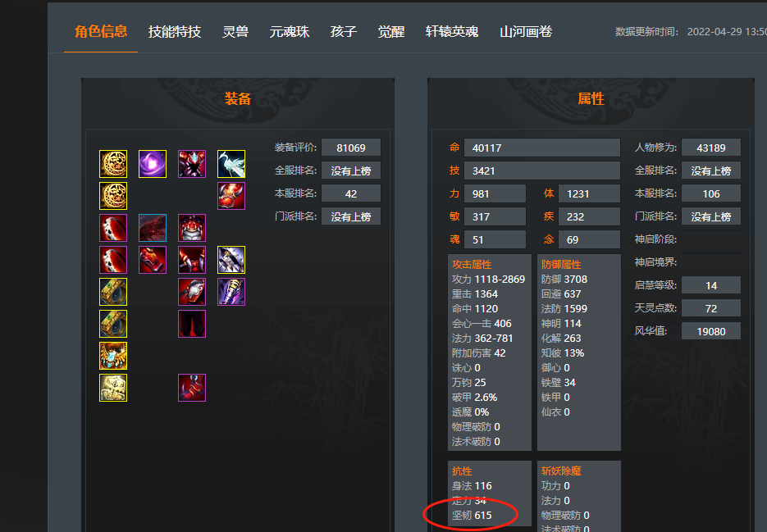Image resolution: width=767 pixels, height=532 pixels.
Task: Open the dark dragon icon with blue border
Action: pos(153,228)
